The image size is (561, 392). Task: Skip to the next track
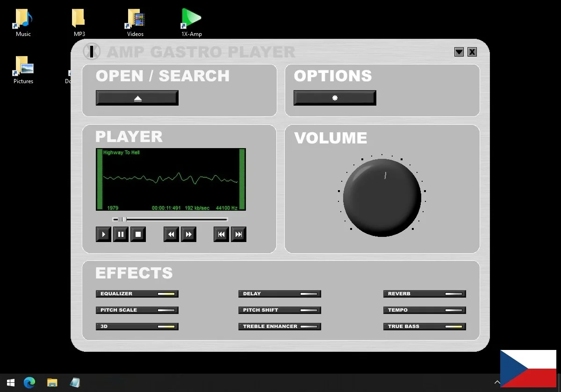tap(238, 235)
